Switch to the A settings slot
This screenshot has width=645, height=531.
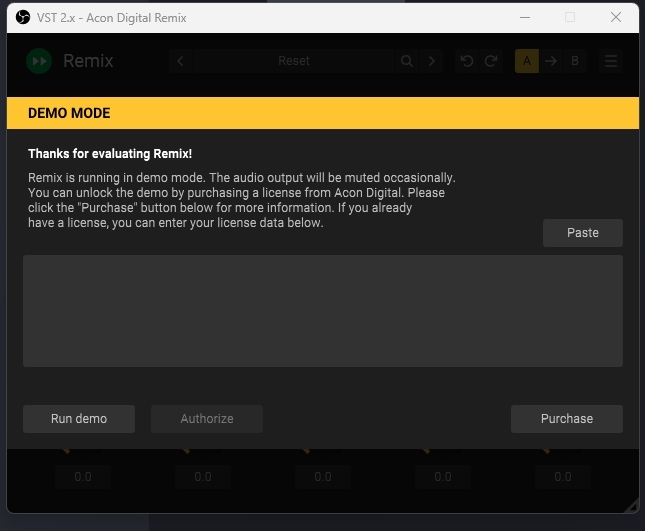tap(527, 61)
